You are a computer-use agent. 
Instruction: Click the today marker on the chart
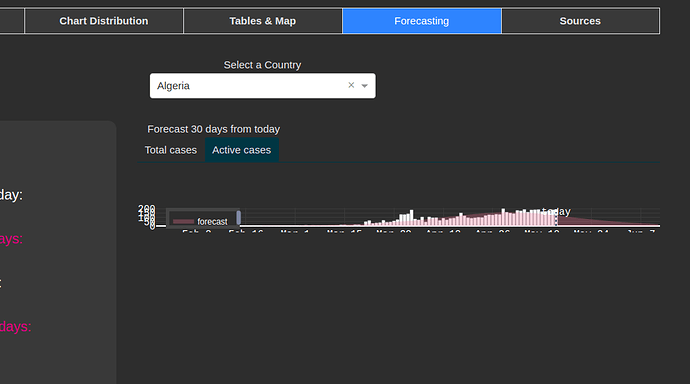tap(556, 212)
